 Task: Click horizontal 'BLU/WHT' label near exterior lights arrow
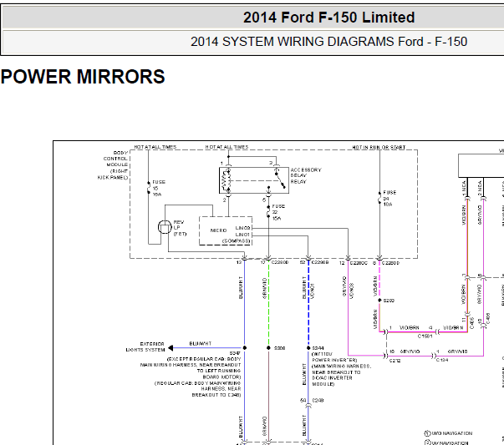[x=201, y=343]
